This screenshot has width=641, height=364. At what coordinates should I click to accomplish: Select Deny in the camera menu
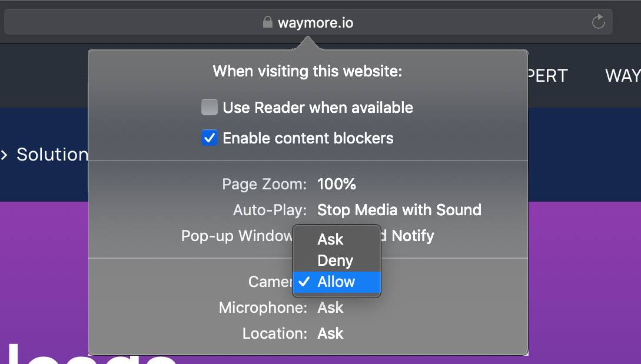337,261
